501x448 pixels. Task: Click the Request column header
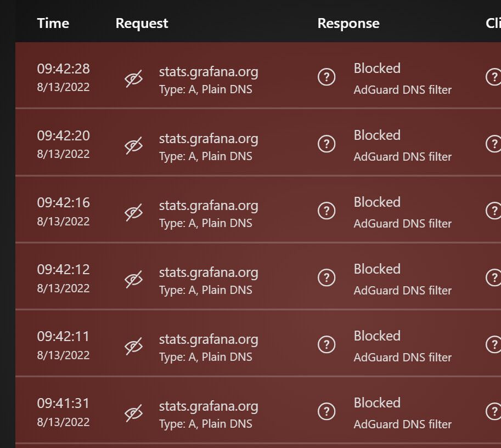click(x=142, y=24)
